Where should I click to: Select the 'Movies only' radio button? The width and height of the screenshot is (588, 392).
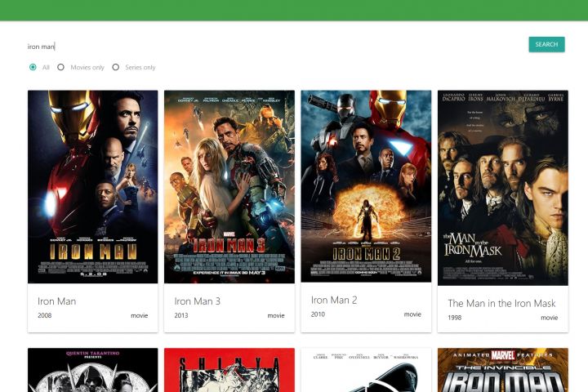(x=60, y=67)
